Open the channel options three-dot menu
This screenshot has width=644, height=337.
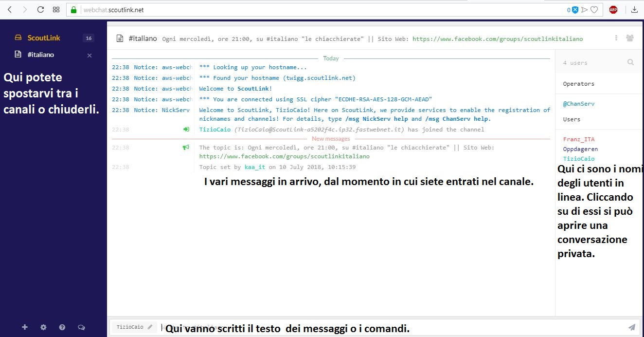pos(616,38)
